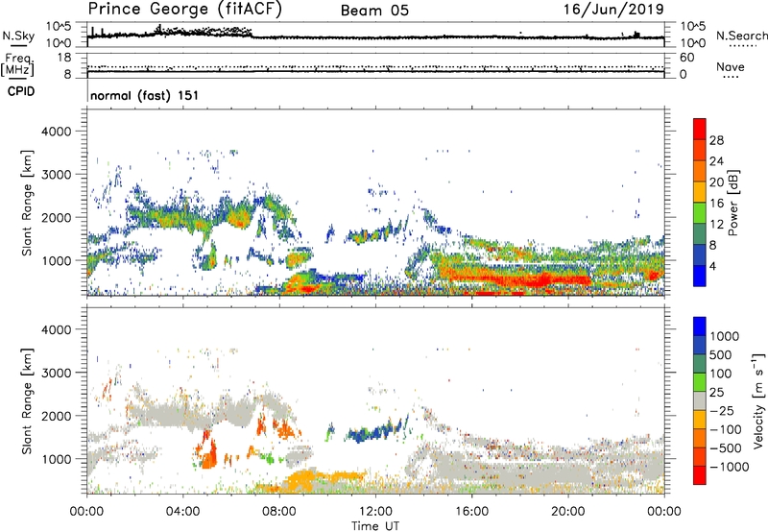
Task: Click the 25 tick on Velocity colorbar
Action: (x=716, y=392)
